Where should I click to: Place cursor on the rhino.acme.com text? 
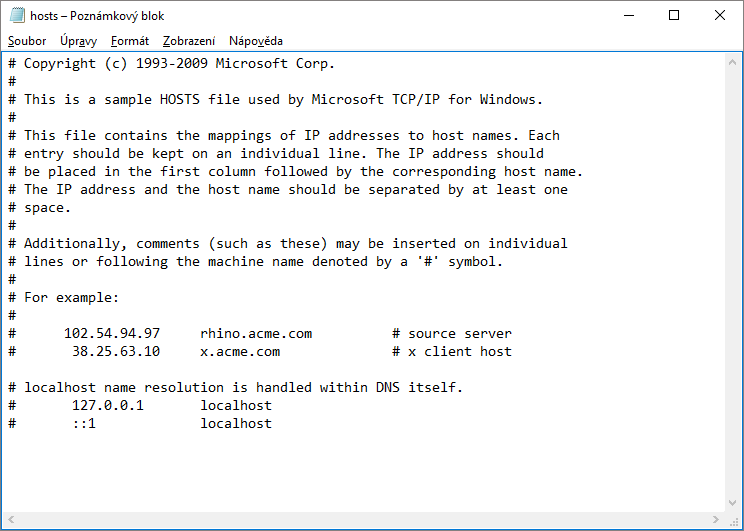[x=256, y=334]
